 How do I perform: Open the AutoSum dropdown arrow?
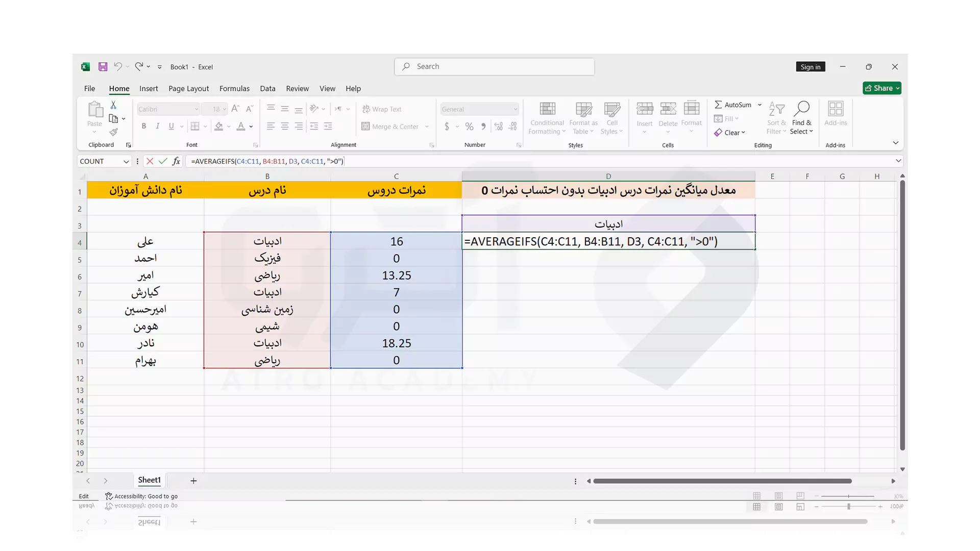coord(759,105)
